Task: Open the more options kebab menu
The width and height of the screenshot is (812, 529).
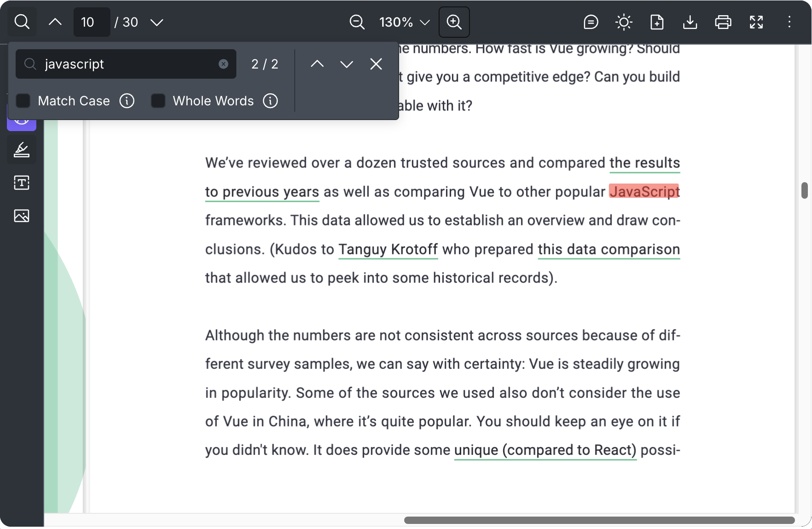Action: tap(789, 22)
